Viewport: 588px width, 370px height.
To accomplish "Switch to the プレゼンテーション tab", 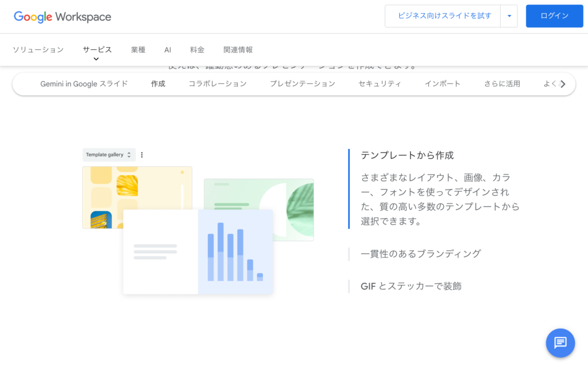I will (x=303, y=84).
